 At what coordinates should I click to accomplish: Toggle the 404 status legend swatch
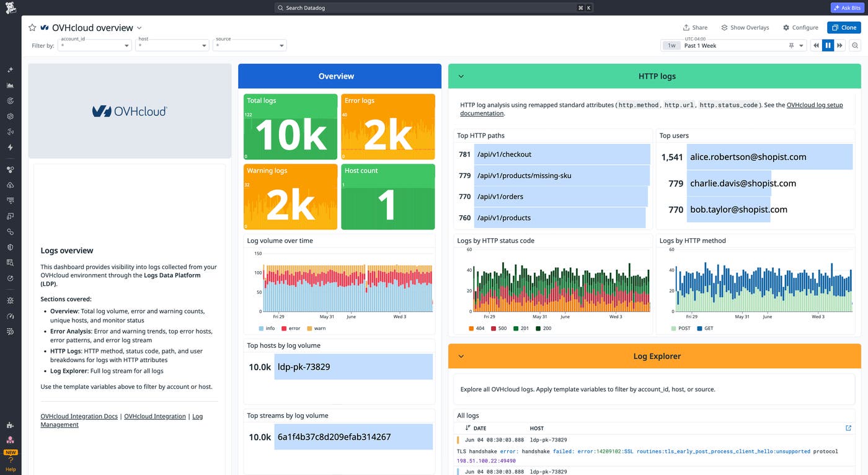point(472,328)
